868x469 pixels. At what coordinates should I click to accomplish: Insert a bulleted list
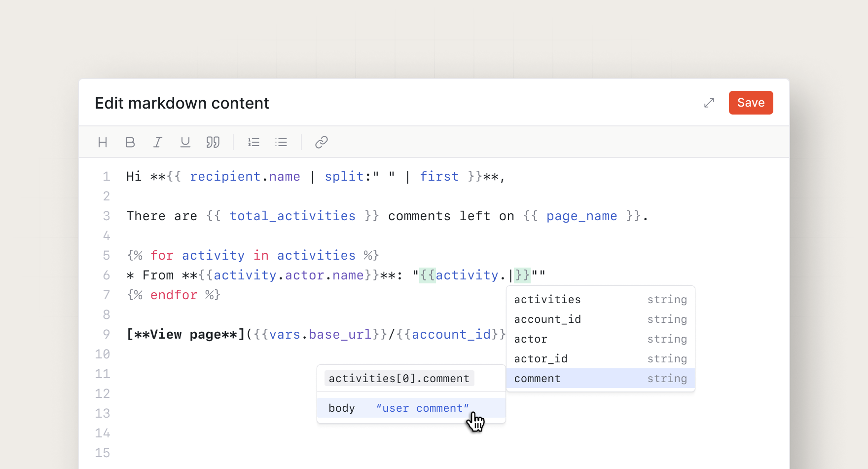point(281,143)
